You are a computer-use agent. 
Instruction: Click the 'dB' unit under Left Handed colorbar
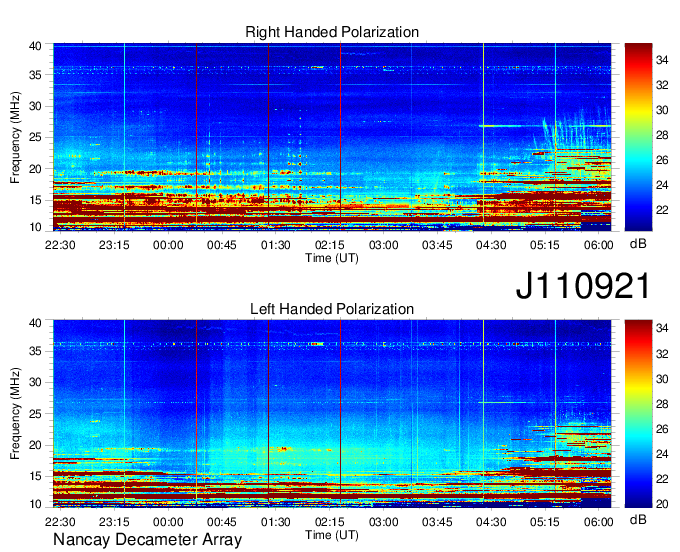638,519
